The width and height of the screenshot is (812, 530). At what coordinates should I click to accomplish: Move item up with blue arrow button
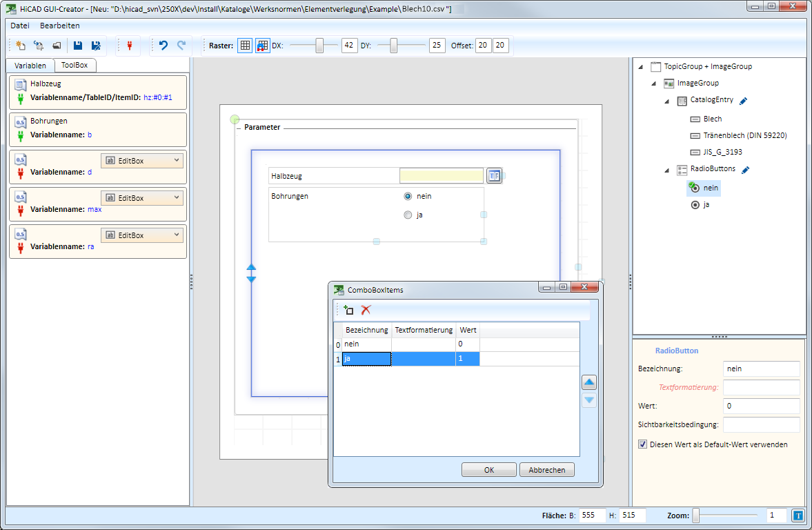pos(589,382)
